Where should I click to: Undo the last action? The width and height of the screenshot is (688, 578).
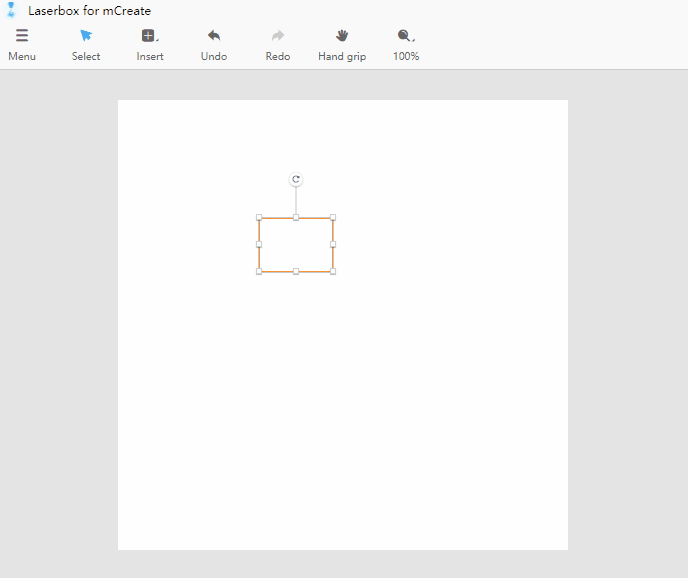tap(214, 36)
